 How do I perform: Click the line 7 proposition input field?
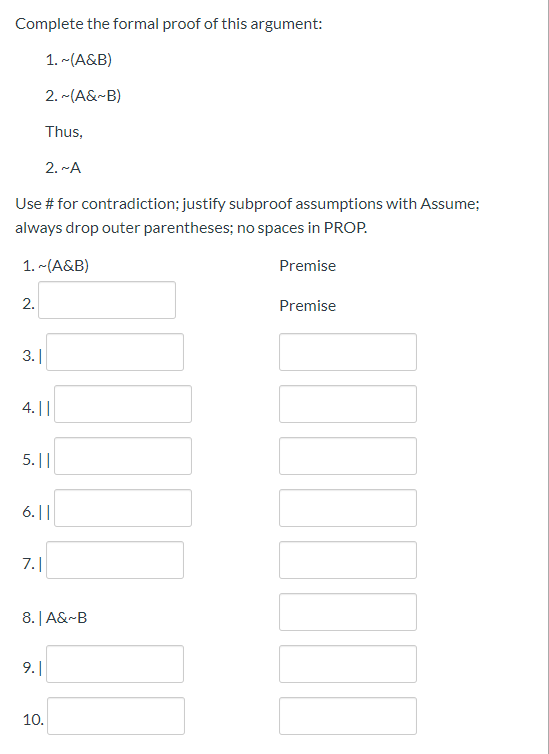[x=115, y=560]
